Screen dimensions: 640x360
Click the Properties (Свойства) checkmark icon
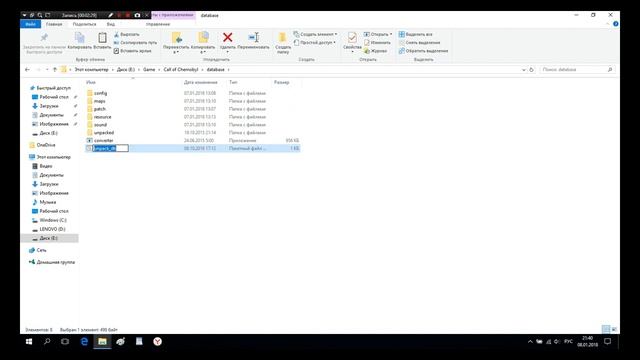(352, 38)
